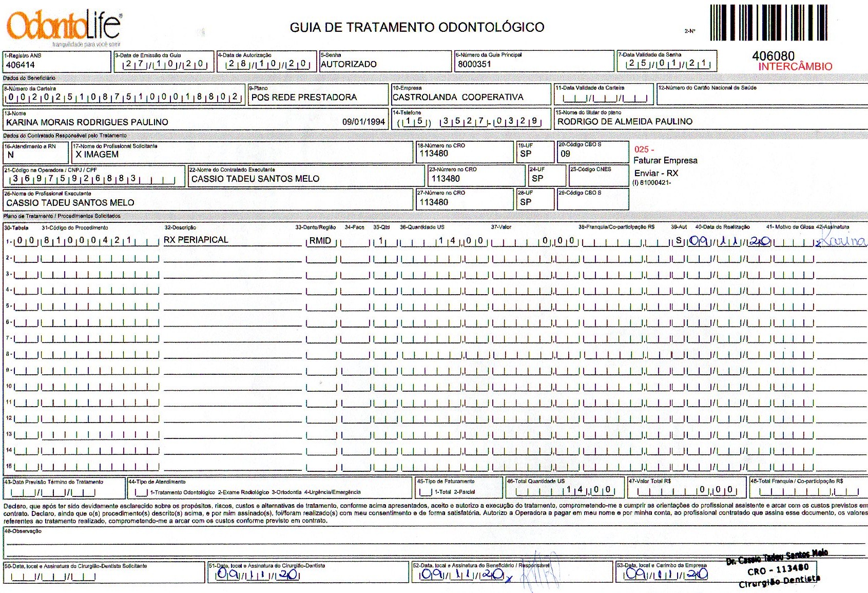Click the Plano field 'POS REDE PRESTADORA'
The width and height of the screenshot is (868, 593).
coord(318,94)
